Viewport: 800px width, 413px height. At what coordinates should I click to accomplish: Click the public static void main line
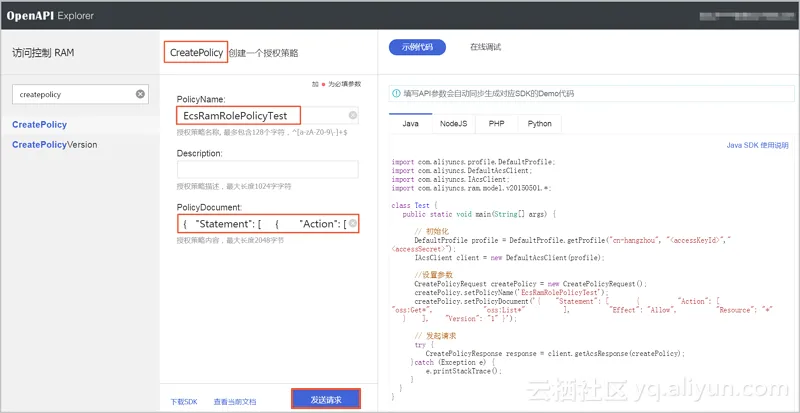pos(479,214)
